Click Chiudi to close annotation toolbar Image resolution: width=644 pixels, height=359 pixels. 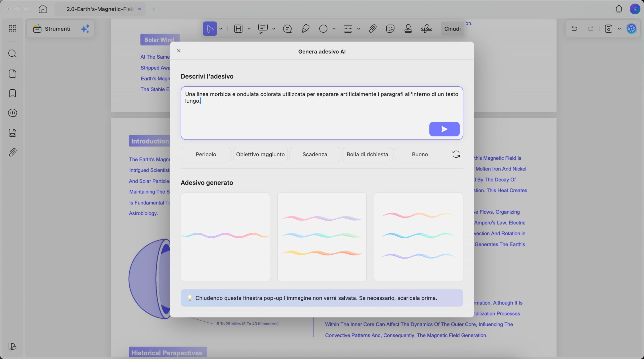point(452,29)
